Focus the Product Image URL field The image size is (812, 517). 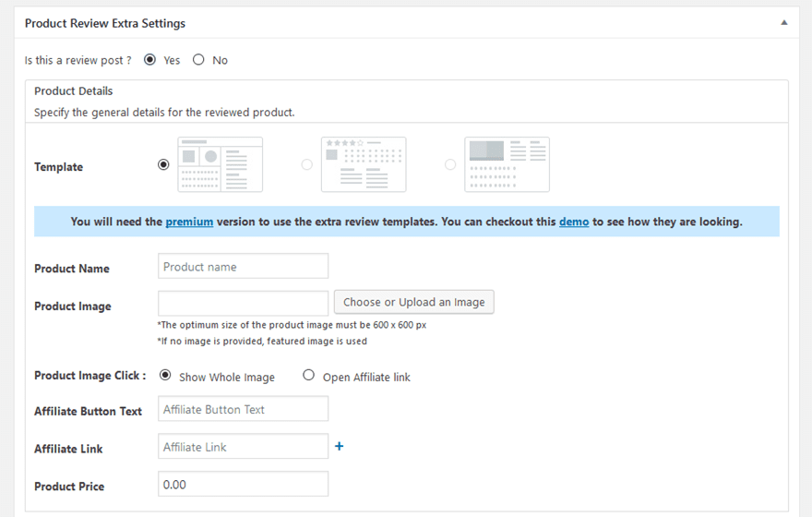(x=243, y=303)
